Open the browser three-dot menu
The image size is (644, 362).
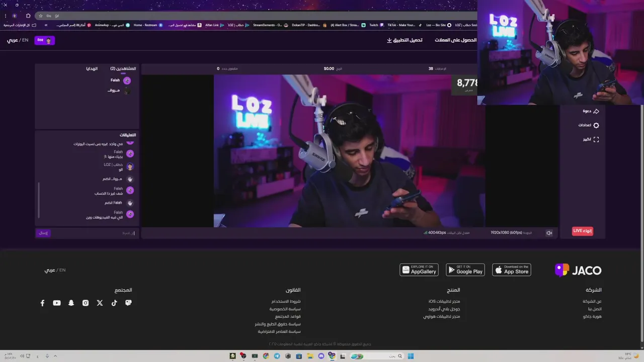click(x=6, y=16)
